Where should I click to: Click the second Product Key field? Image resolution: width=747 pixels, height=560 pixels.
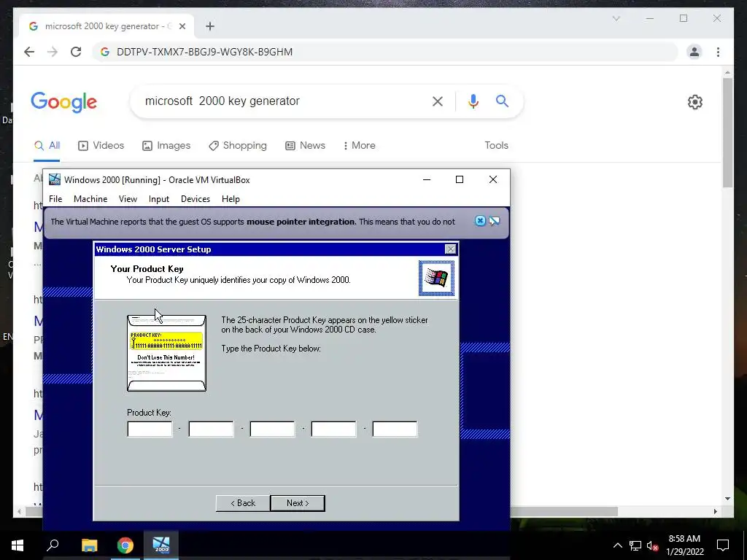pos(211,429)
